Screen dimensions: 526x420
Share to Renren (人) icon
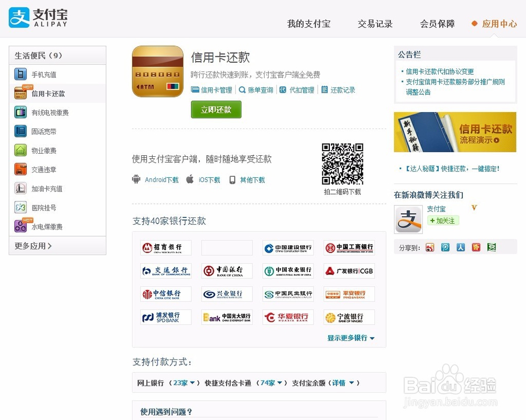pos(461,247)
